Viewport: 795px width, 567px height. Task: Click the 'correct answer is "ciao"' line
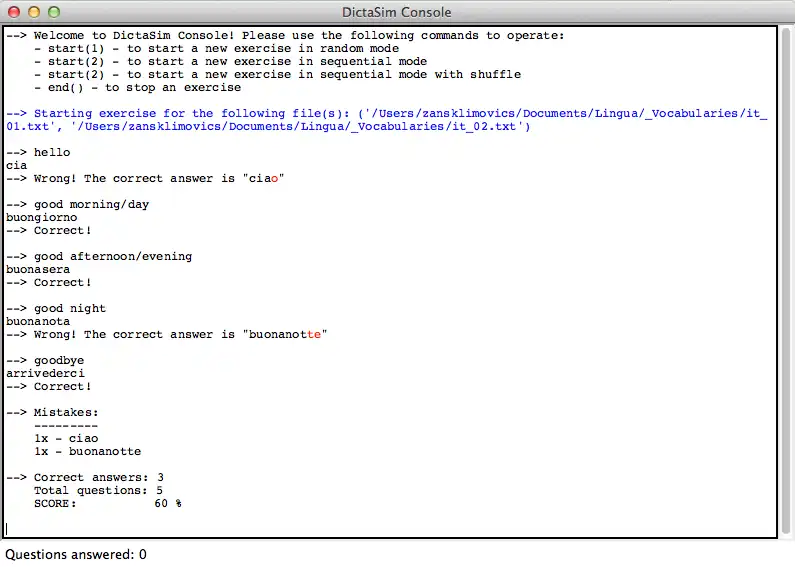point(145,179)
